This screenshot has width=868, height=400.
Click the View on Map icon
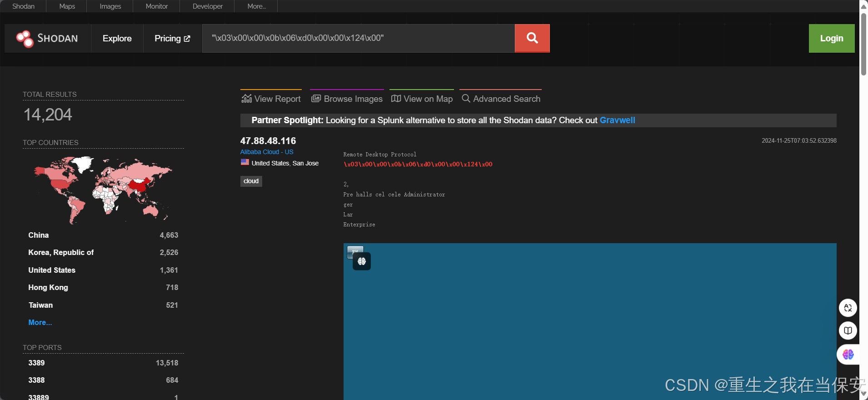tap(396, 98)
